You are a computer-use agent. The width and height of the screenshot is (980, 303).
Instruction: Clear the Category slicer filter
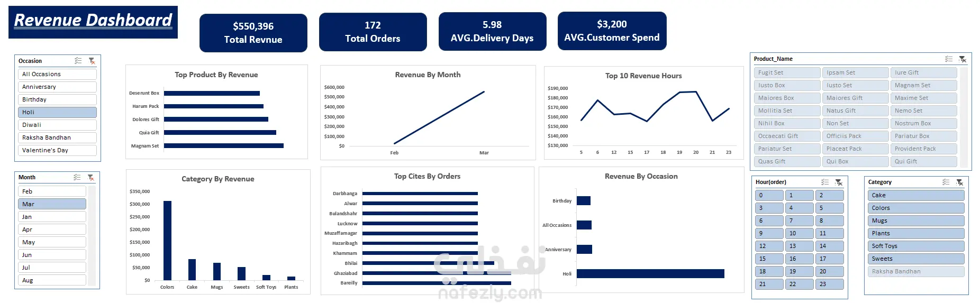pos(959,182)
